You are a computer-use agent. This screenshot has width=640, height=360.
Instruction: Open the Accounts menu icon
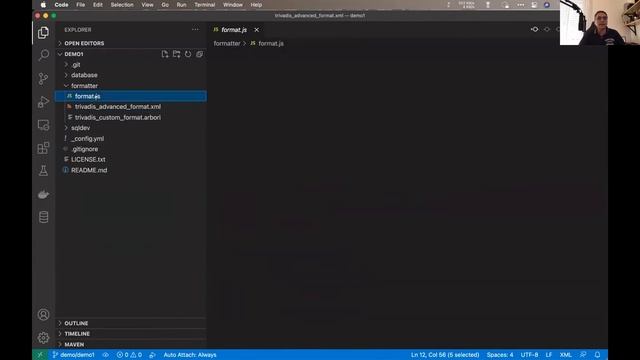tap(43, 315)
